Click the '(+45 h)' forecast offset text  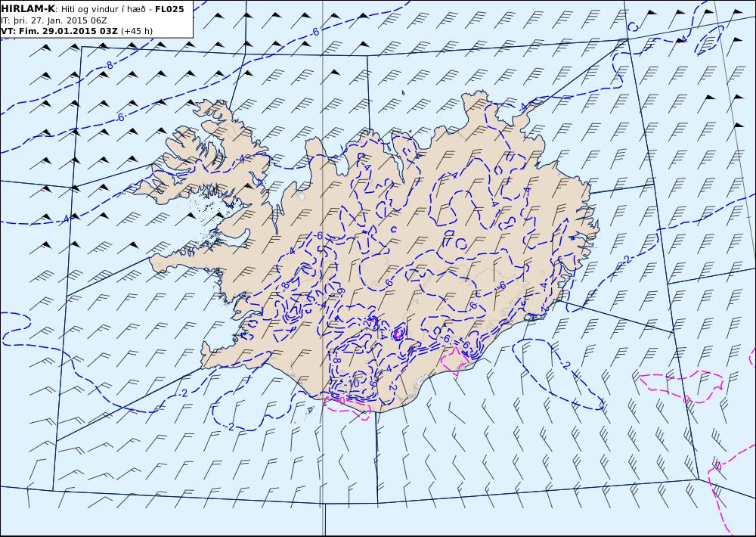click(x=137, y=31)
